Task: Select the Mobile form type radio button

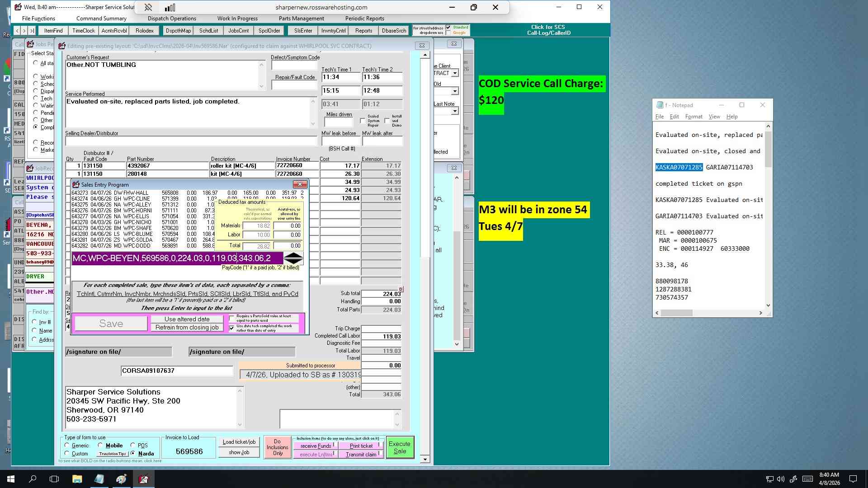Action: tap(100, 445)
